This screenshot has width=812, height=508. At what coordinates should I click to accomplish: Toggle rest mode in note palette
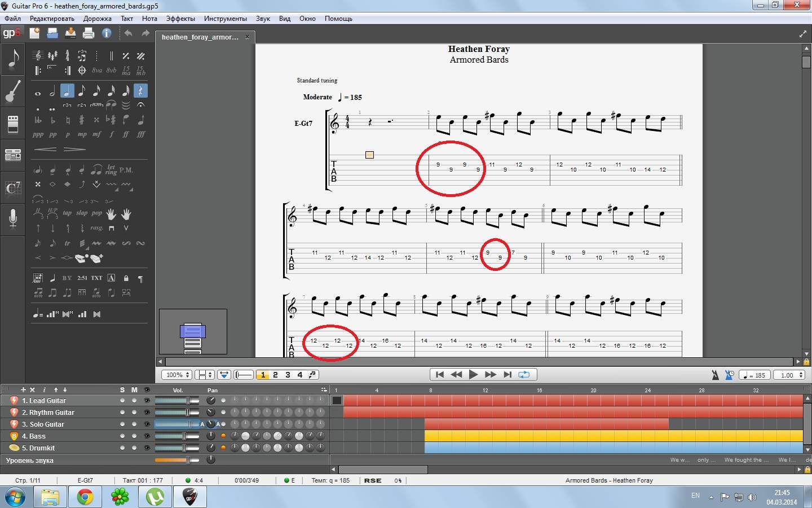(x=140, y=91)
